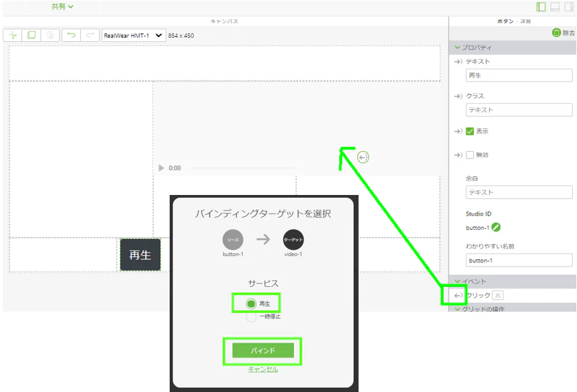This screenshot has width=577, height=392.
Task: Click the button-1 source label in dialog
Action: pyautogui.click(x=233, y=254)
